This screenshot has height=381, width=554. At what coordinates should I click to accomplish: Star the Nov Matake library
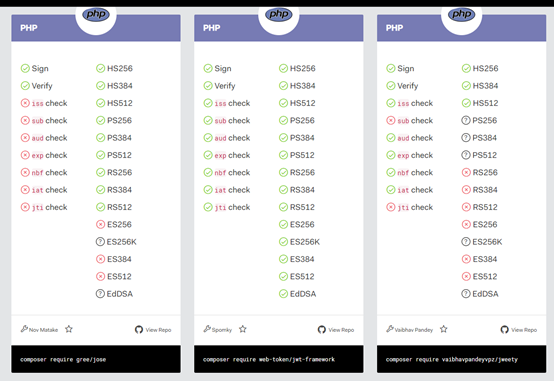coord(69,329)
